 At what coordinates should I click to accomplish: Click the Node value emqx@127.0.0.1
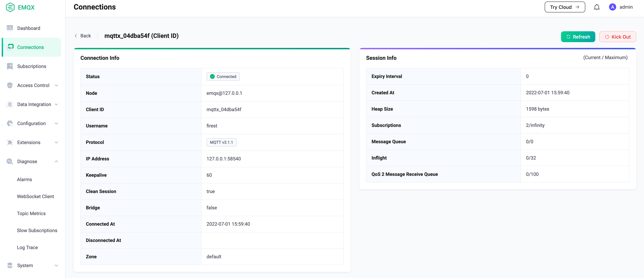coord(224,93)
